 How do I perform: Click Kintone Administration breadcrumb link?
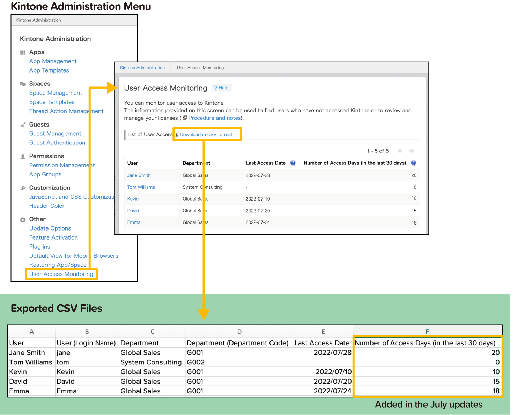tap(142, 68)
